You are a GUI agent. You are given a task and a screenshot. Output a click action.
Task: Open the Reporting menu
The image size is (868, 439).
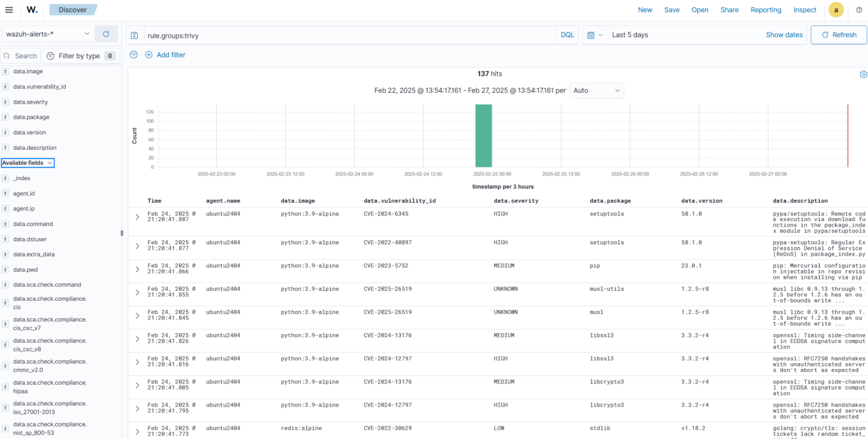click(x=765, y=10)
